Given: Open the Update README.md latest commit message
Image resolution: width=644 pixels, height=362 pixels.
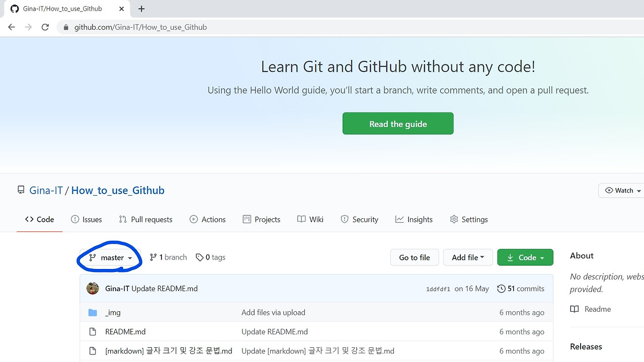Looking at the screenshot, I should click(x=165, y=289).
